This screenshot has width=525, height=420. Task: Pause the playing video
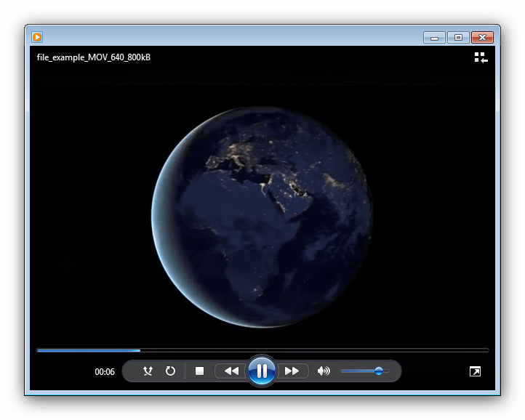click(x=262, y=371)
